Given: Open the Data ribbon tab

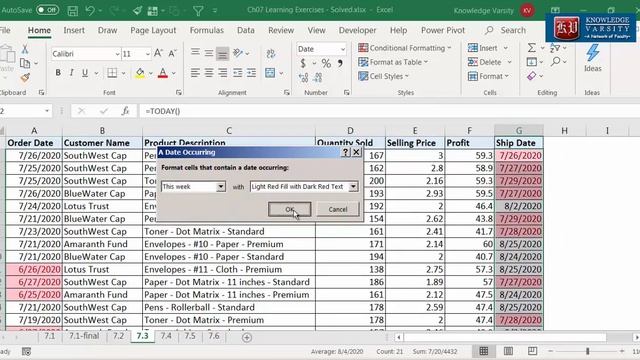Looking at the screenshot, I should point(246,30).
